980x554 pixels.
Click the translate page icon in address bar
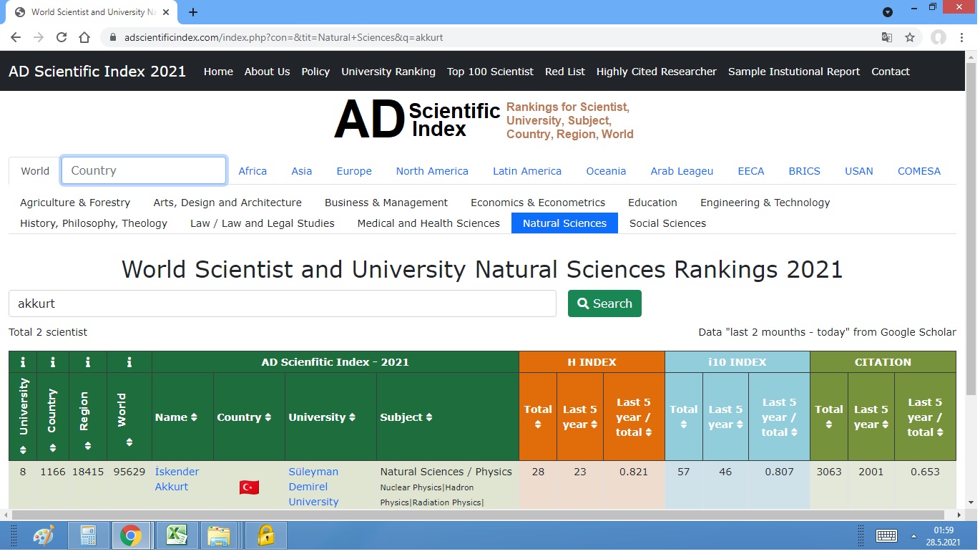tap(887, 37)
